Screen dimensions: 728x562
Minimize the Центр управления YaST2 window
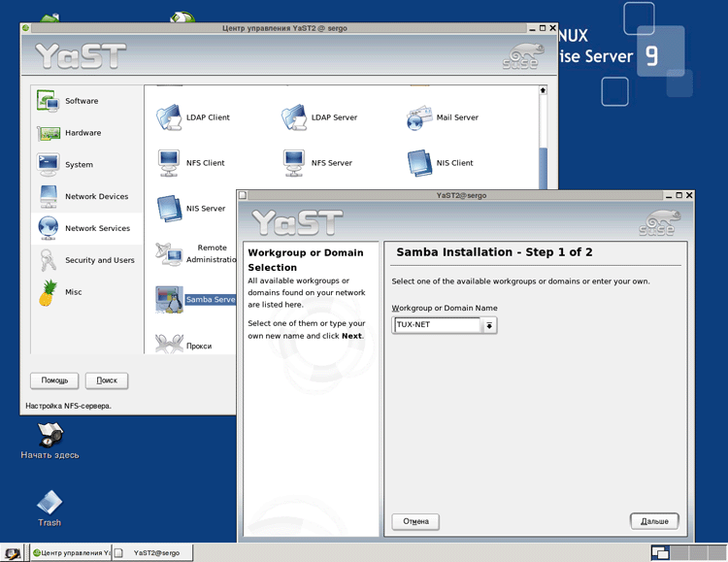pos(533,28)
